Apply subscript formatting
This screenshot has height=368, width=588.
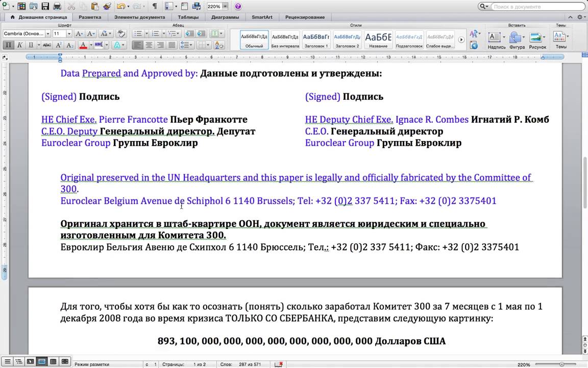[70, 45]
